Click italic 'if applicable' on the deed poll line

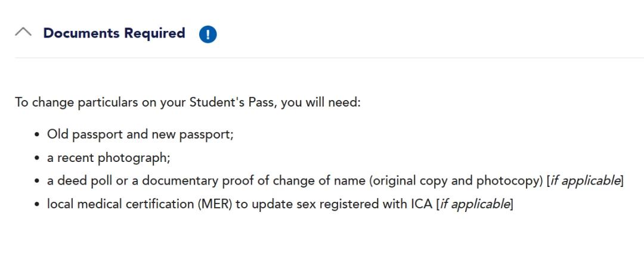[586, 181]
